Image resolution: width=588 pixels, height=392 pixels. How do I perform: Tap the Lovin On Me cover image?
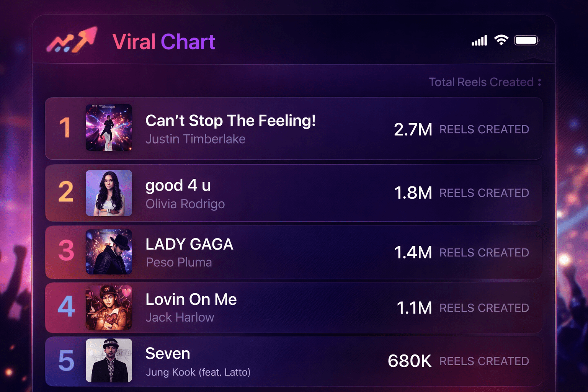click(x=109, y=307)
